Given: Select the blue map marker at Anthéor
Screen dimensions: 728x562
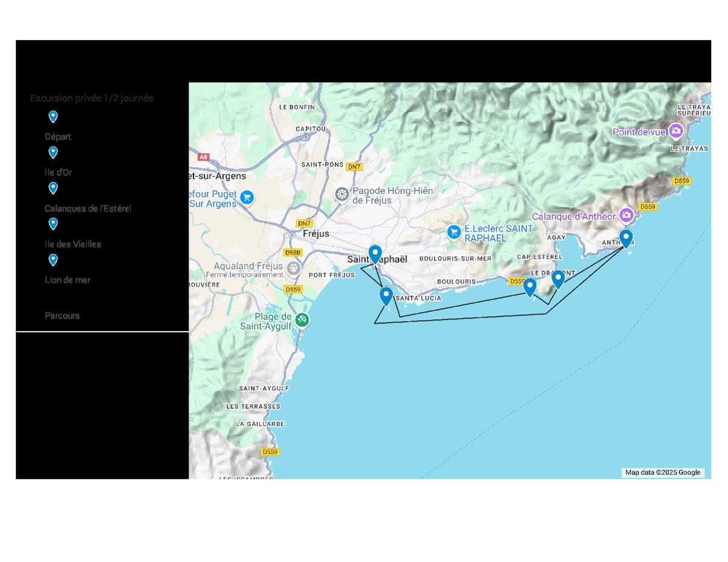Looking at the screenshot, I should [x=625, y=238].
